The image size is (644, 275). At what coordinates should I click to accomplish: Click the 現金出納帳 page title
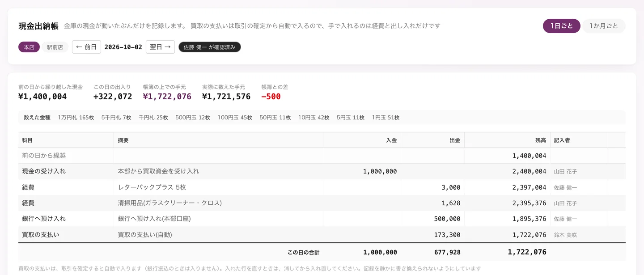click(x=38, y=26)
